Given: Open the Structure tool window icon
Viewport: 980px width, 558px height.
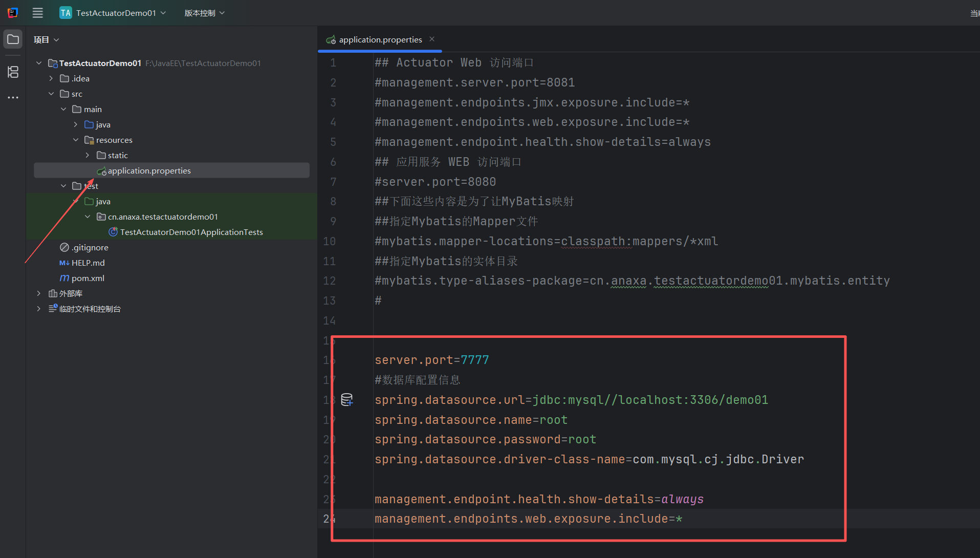Looking at the screenshot, I should [13, 72].
